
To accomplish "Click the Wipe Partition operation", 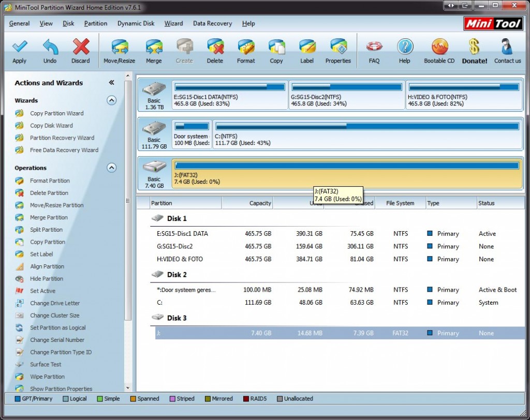I will (47, 377).
